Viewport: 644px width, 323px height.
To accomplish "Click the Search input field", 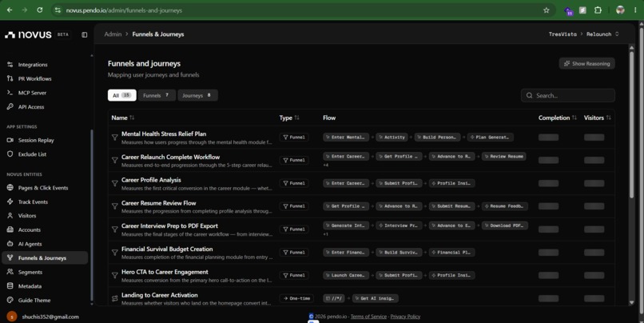I will tap(568, 95).
